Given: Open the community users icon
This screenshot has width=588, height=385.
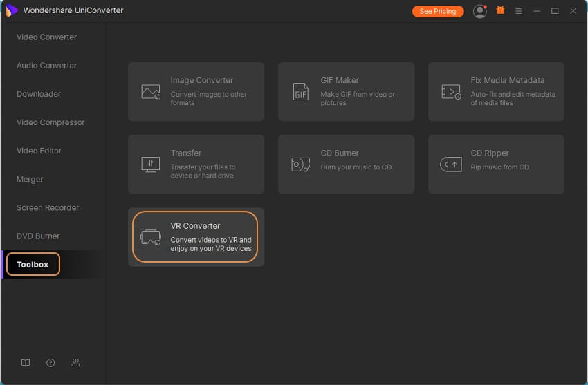Looking at the screenshot, I should [x=75, y=363].
